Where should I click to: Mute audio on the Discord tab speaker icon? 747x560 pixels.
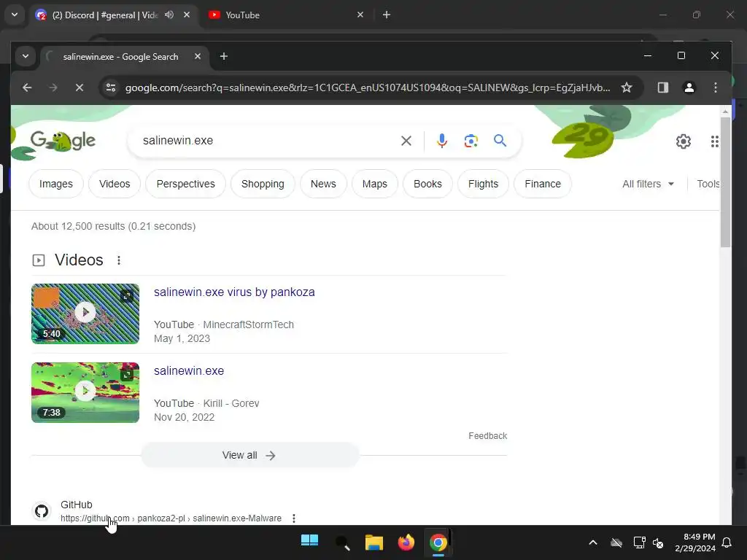(169, 15)
